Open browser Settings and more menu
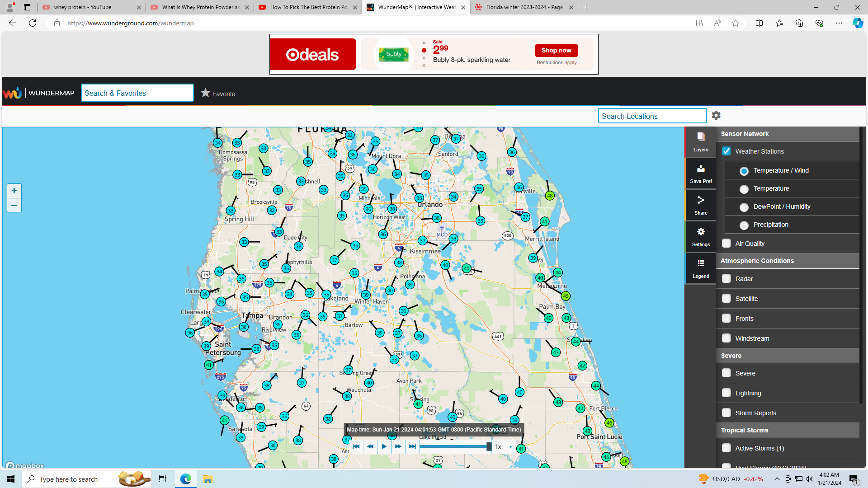The height and width of the screenshot is (488, 868). tap(839, 23)
